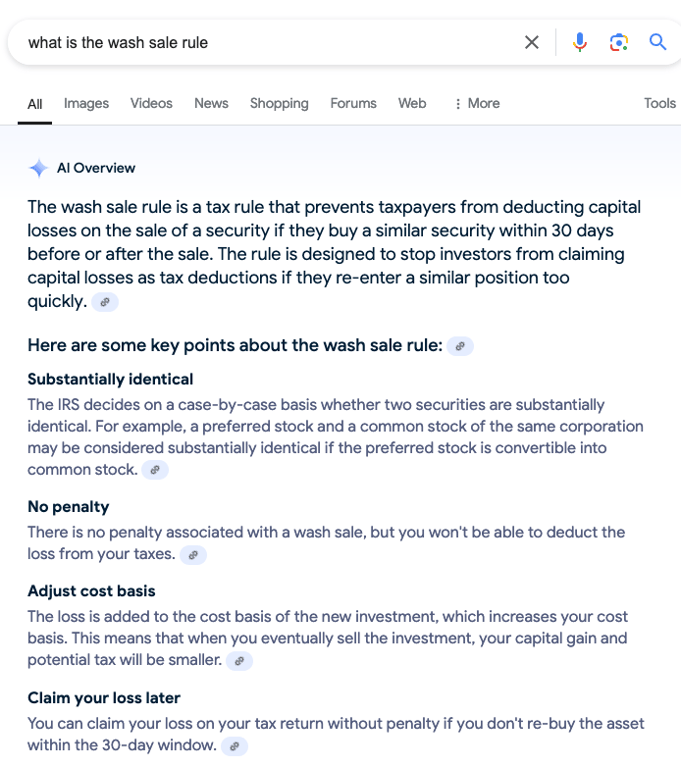Viewport: 681px width, 767px height.
Task: Open source link icon beside 'key points' heading
Action: pyautogui.click(x=460, y=346)
